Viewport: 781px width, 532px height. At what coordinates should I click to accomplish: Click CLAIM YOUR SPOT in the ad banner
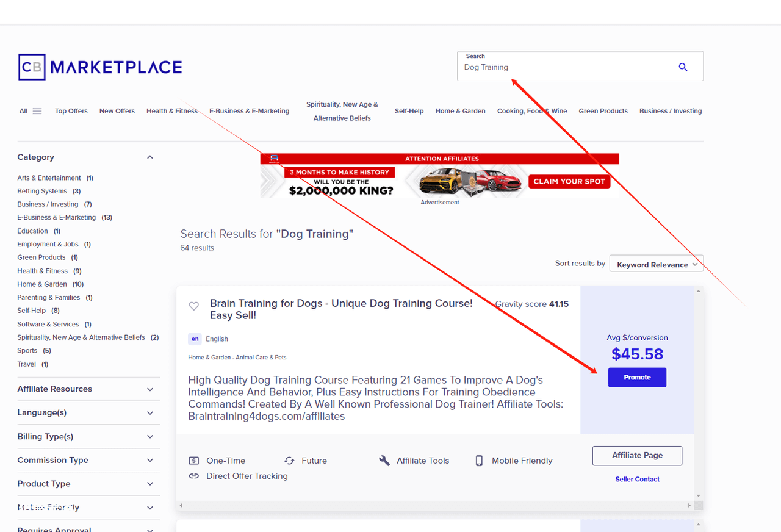click(x=569, y=181)
